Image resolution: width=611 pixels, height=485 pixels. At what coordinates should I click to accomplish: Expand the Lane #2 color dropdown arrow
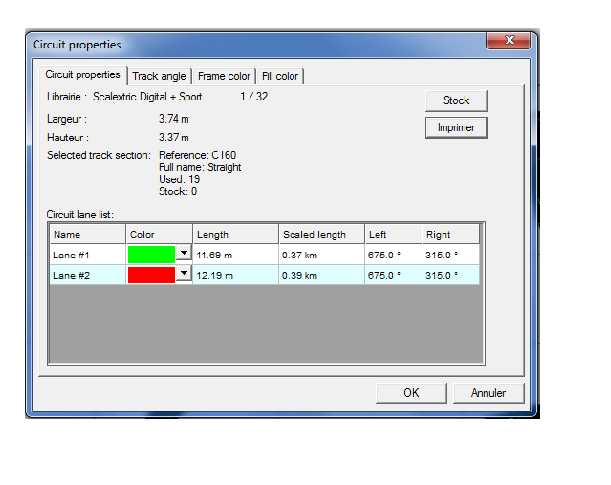(x=183, y=274)
